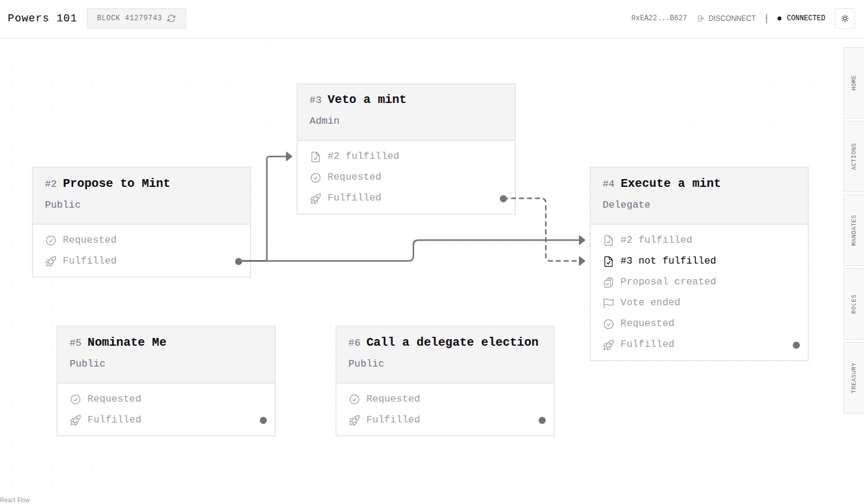Viewport: 864px width, 504px height.
Task: Select the MANDATES sidebar tab
Action: tap(853, 231)
